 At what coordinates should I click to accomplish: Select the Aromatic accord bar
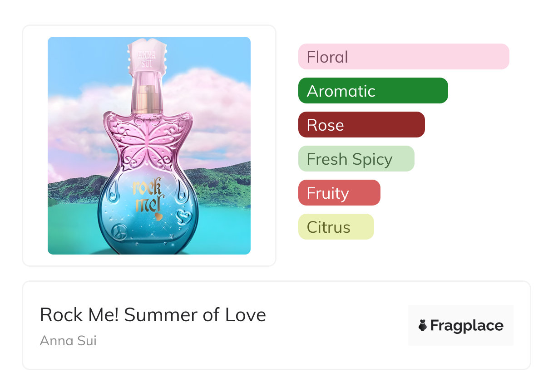coord(373,91)
